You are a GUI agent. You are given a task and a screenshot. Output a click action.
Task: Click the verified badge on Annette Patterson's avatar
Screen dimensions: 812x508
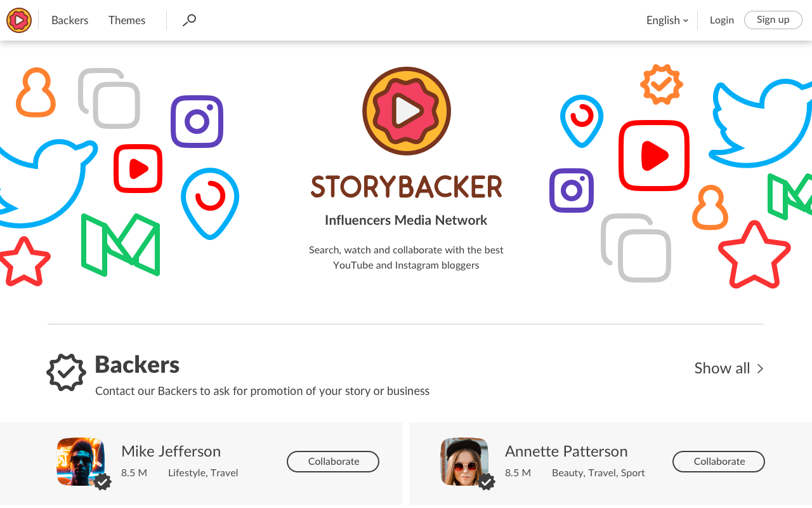487,483
